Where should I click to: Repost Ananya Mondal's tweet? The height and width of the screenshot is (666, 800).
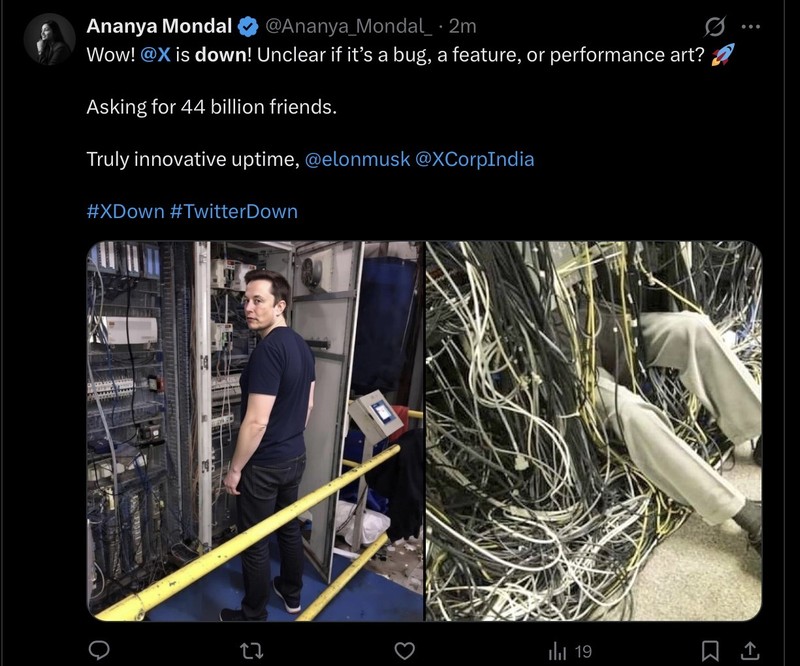pyautogui.click(x=249, y=648)
